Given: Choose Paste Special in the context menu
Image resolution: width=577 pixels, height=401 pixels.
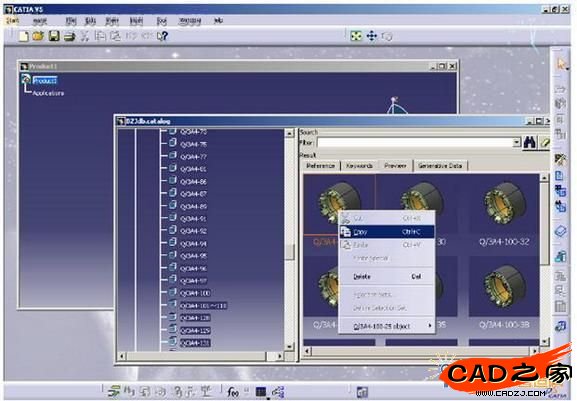Looking at the screenshot, I should click(x=386, y=258).
